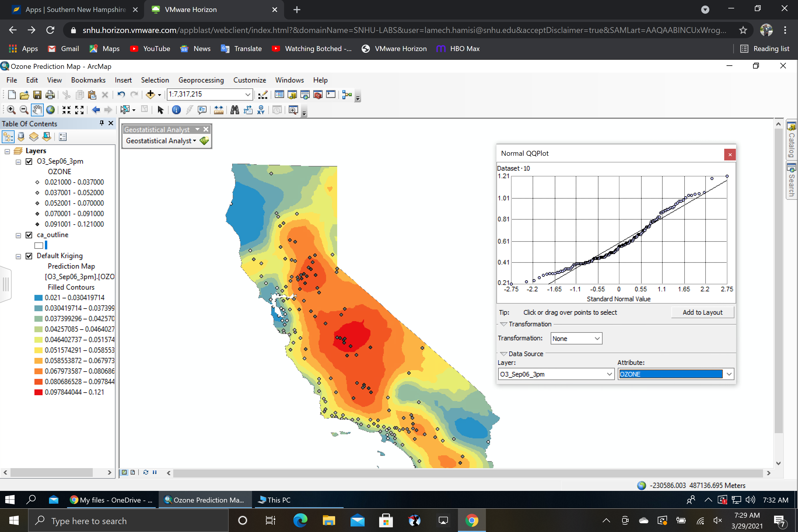Switch to List By Source
This screenshot has height=532, width=798.
[21, 137]
